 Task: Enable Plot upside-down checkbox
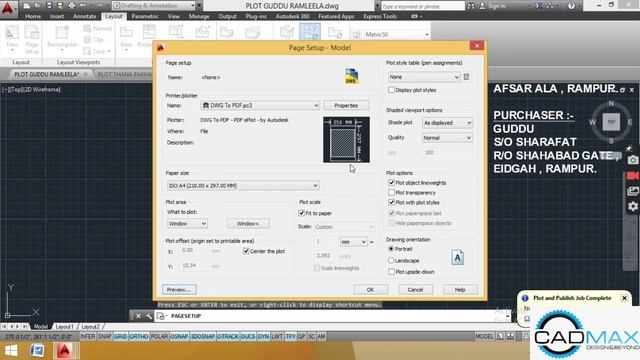391,271
